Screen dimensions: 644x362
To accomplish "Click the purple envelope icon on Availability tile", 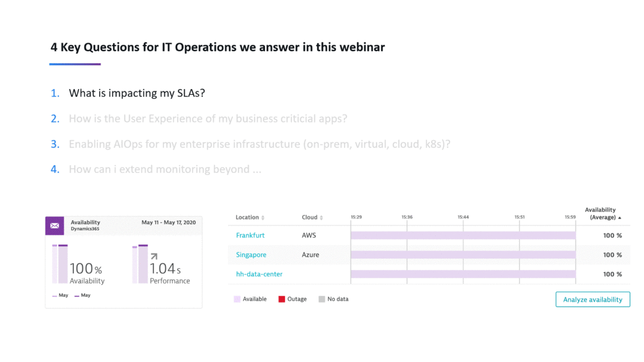I will (x=54, y=225).
